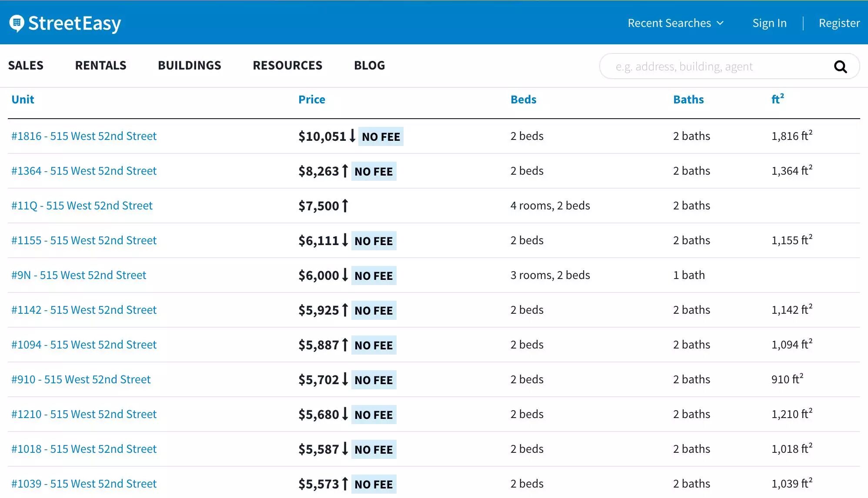
Task: Sort listings by the Beds column
Action: tap(523, 100)
